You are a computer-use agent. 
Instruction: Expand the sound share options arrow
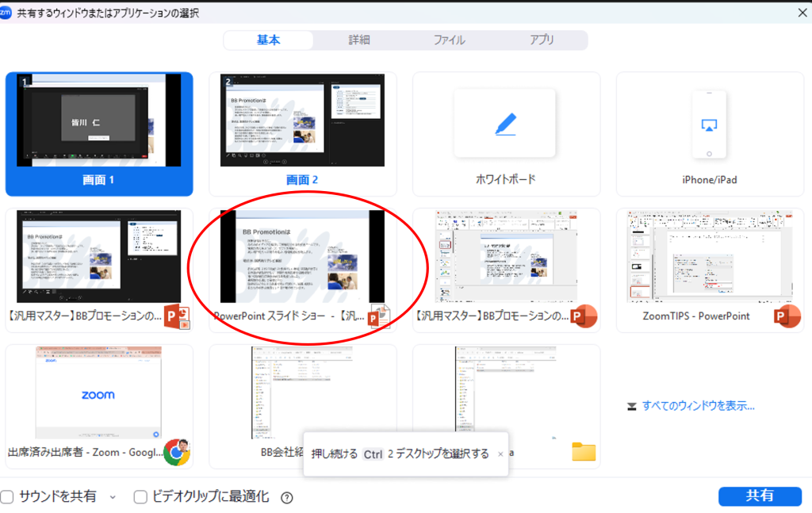[x=112, y=497]
